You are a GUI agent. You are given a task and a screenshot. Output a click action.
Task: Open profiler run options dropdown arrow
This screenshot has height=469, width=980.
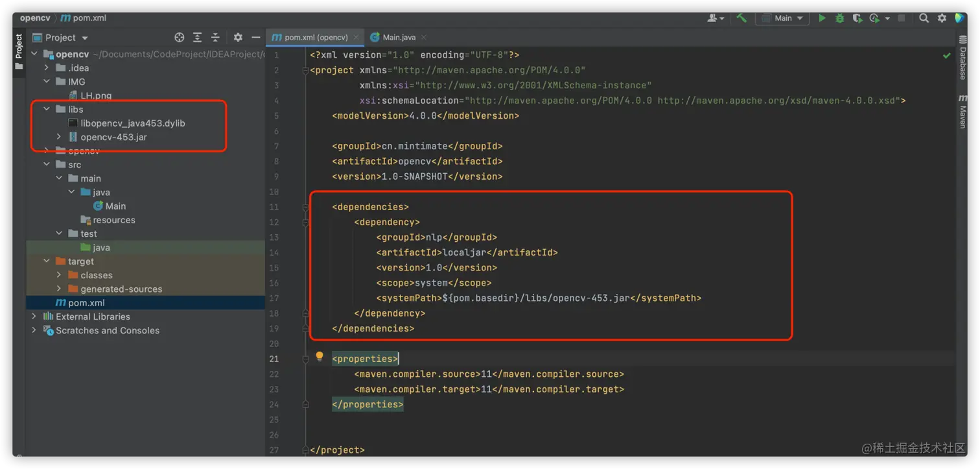pos(887,18)
